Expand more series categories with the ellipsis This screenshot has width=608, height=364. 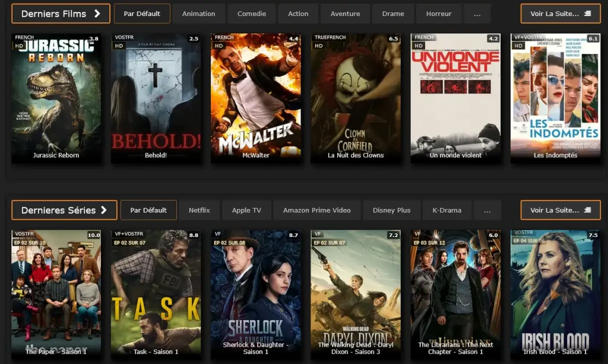pyautogui.click(x=487, y=210)
